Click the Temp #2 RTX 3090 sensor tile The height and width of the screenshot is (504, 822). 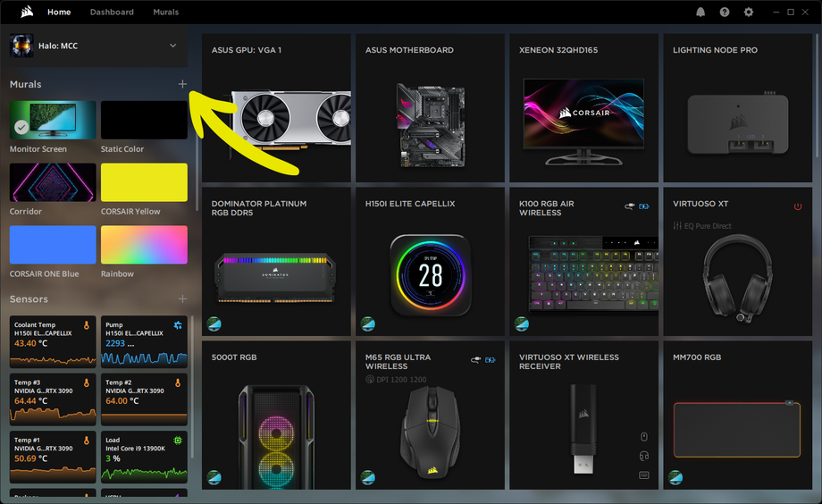click(x=144, y=399)
